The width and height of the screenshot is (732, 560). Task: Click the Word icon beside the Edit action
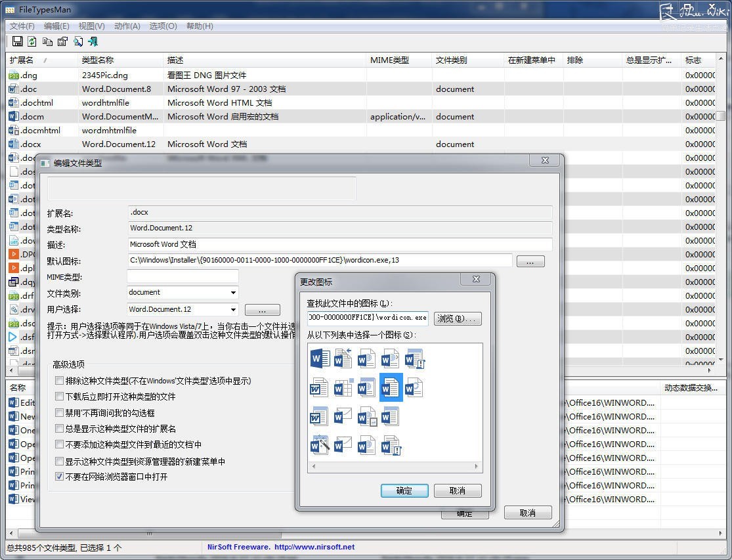pos(14,402)
